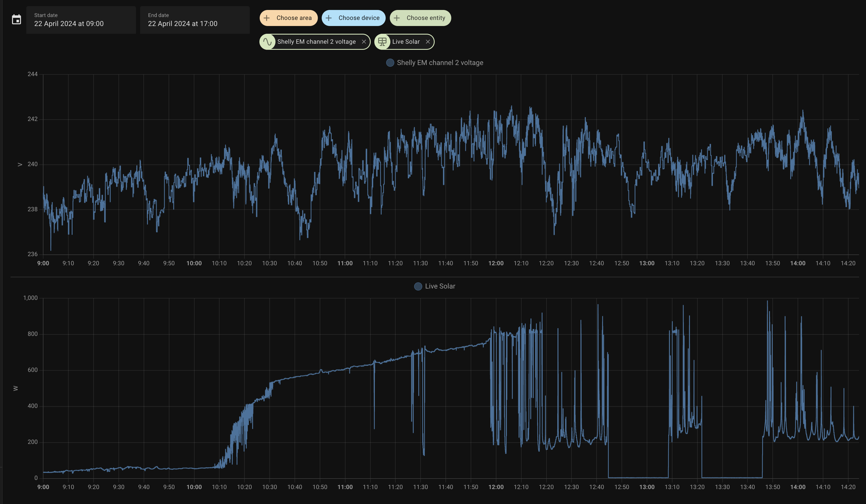Remove the Live Solar entity chip
This screenshot has width=866, height=504.
pyautogui.click(x=428, y=42)
